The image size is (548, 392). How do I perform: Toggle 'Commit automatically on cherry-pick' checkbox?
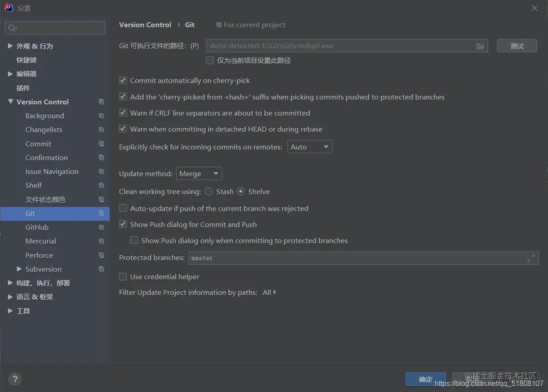tap(123, 81)
